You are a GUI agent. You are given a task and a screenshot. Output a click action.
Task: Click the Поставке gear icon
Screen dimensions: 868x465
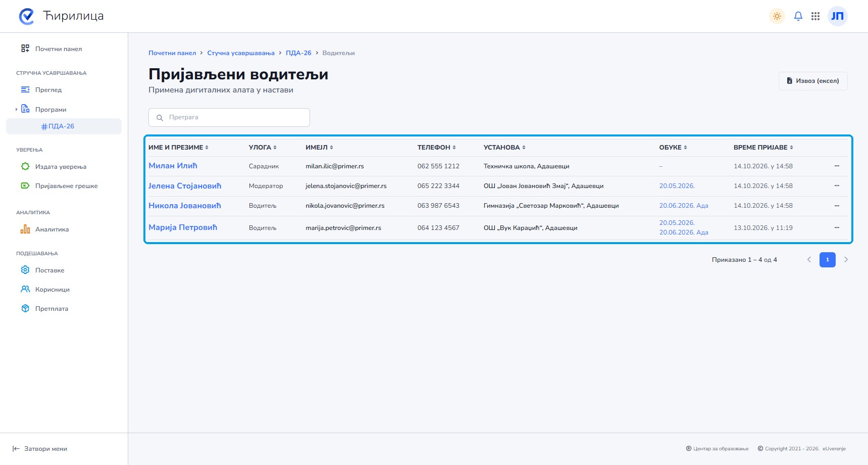coord(25,270)
